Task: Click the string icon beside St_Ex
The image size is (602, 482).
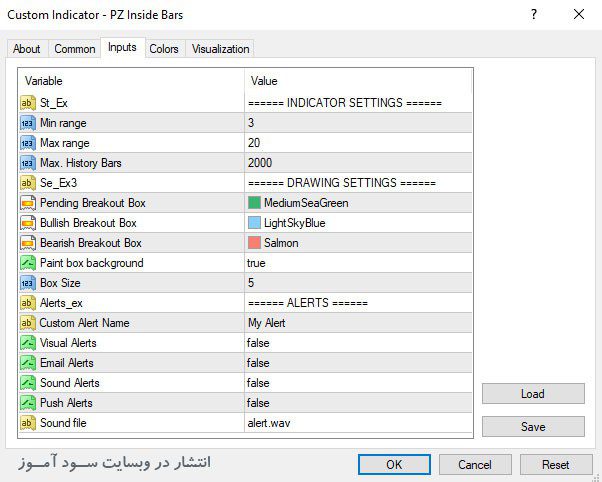Action: tap(28, 103)
